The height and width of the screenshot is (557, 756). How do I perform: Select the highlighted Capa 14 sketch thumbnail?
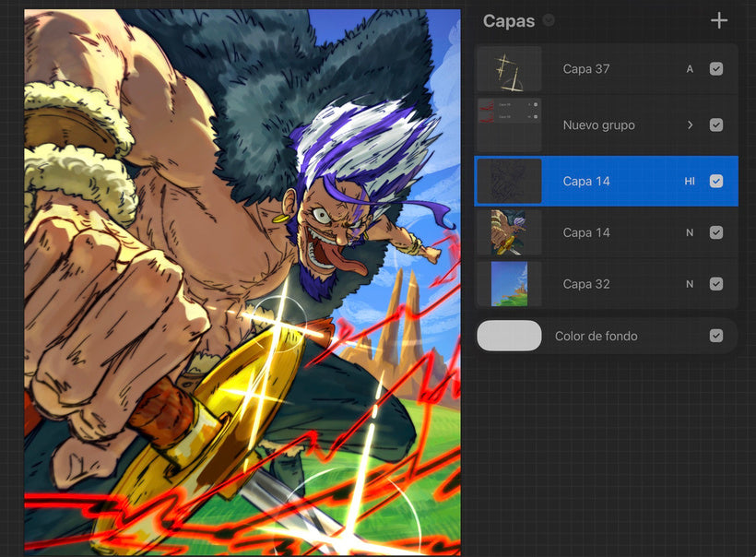509,182
